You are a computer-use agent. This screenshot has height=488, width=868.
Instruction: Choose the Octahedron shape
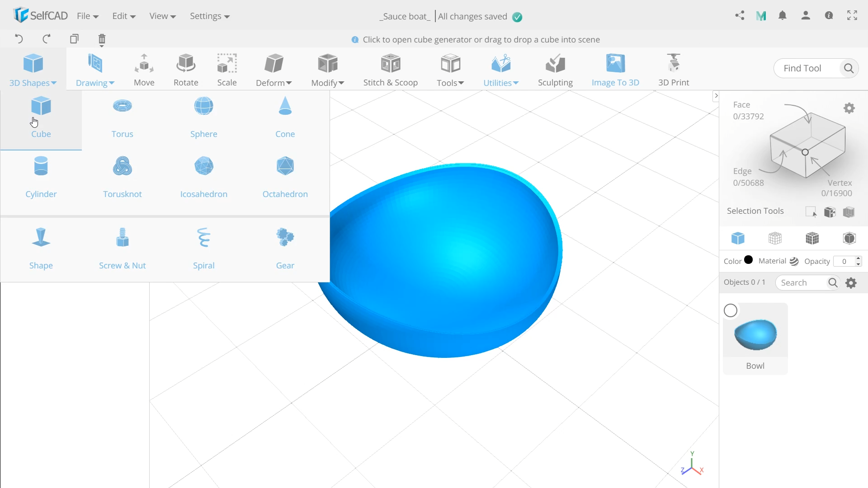click(285, 178)
